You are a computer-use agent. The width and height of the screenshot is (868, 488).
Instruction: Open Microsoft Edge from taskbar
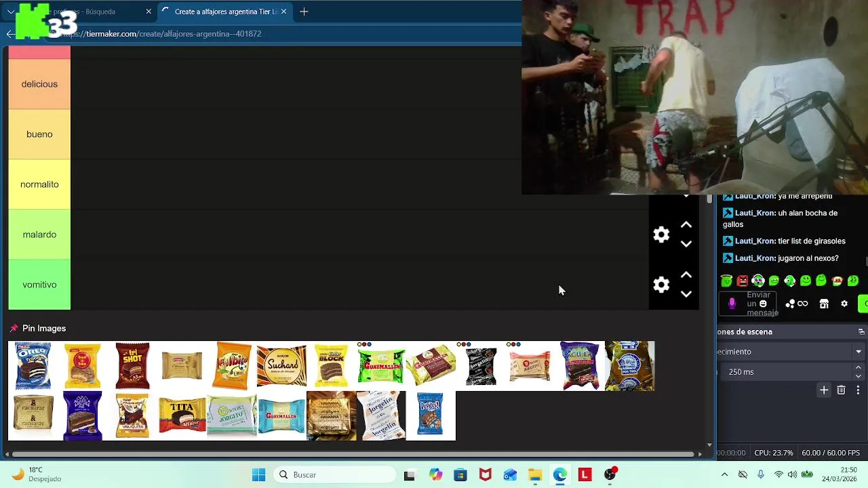[x=559, y=475]
